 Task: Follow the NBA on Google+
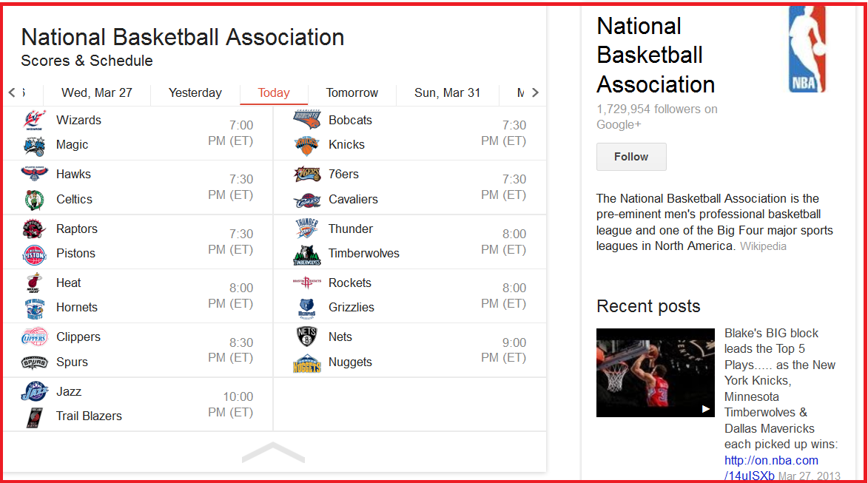click(631, 157)
